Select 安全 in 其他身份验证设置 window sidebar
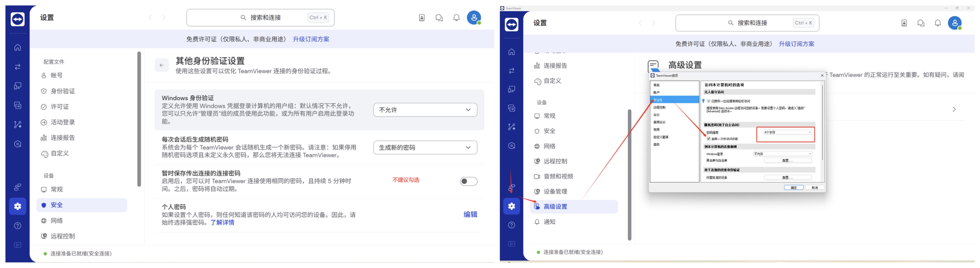 pos(81,205)
